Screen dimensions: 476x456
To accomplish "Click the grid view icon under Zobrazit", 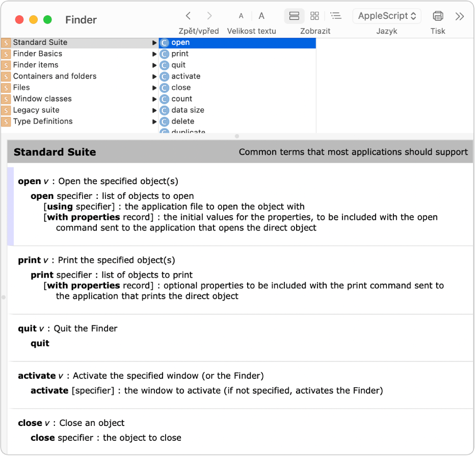I will 314,16.
